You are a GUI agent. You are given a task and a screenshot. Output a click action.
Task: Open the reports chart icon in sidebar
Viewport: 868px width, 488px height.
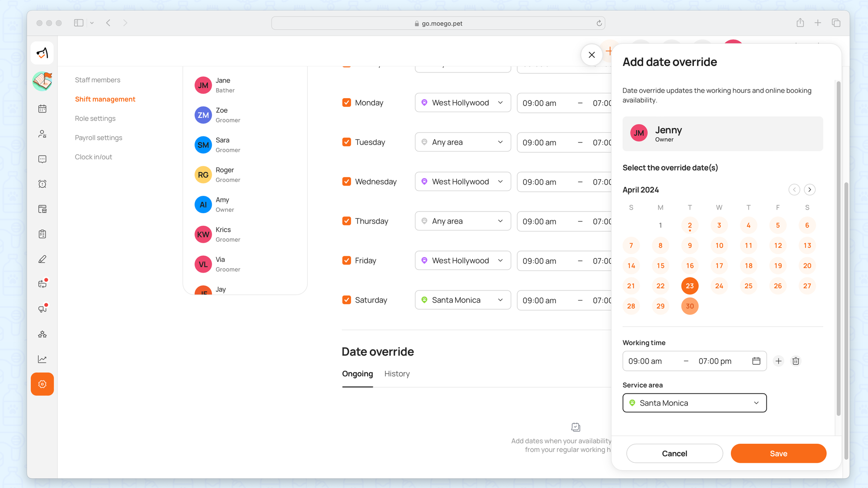tap(42, 359)
